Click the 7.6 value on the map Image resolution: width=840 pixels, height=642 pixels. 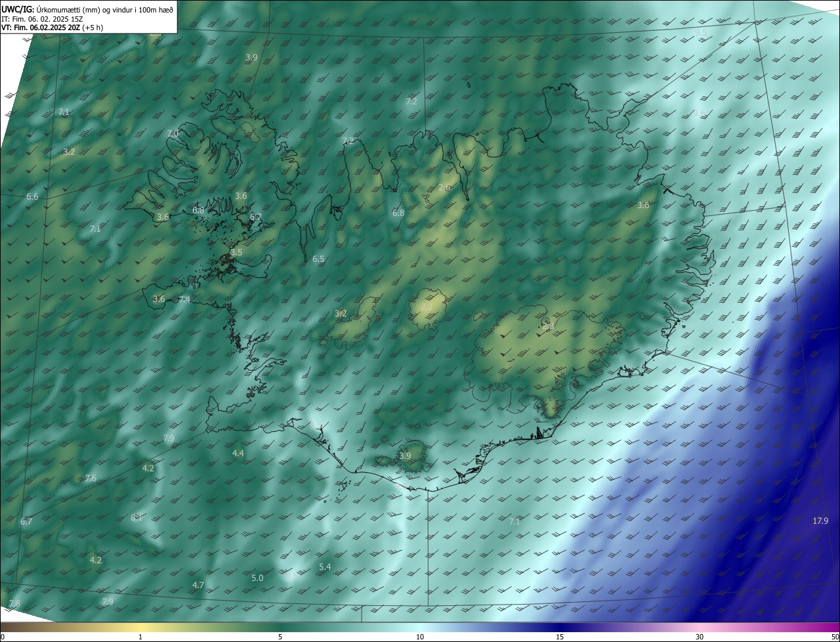point(91,479)
